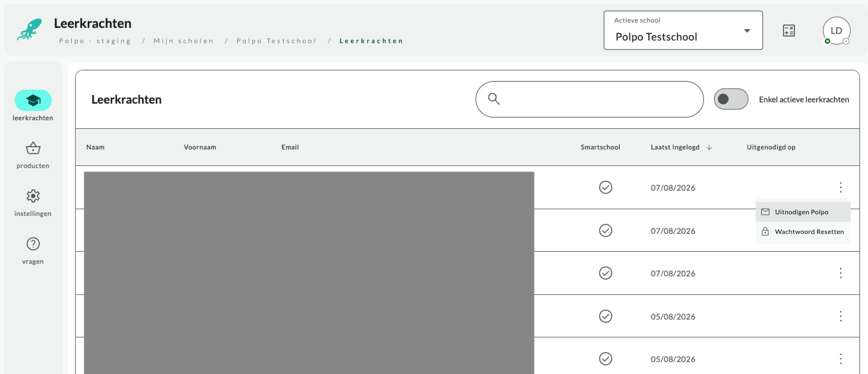This screenshot has width=868, height=374.
Task: Click the first 05/08/2026 date cell
Action: click(x=673, y=317)
